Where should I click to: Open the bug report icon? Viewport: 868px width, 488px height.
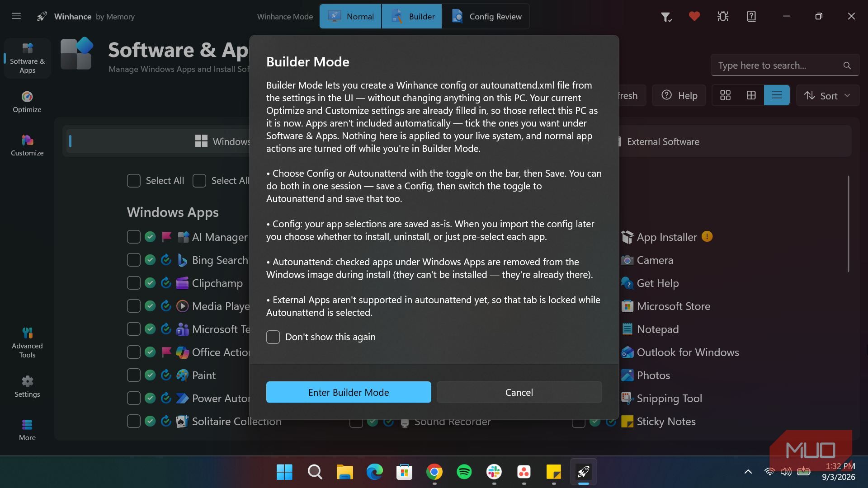(x=723, y=16)
